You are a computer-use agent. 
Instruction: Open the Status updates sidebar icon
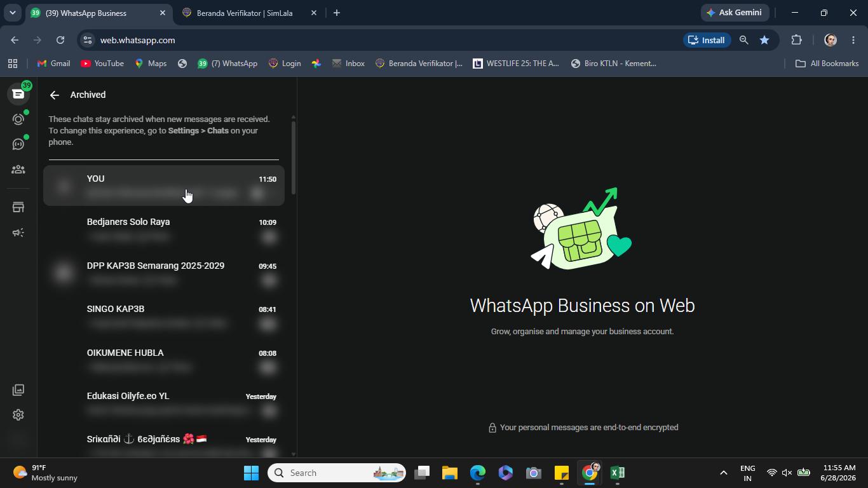[x=18, y=119]
